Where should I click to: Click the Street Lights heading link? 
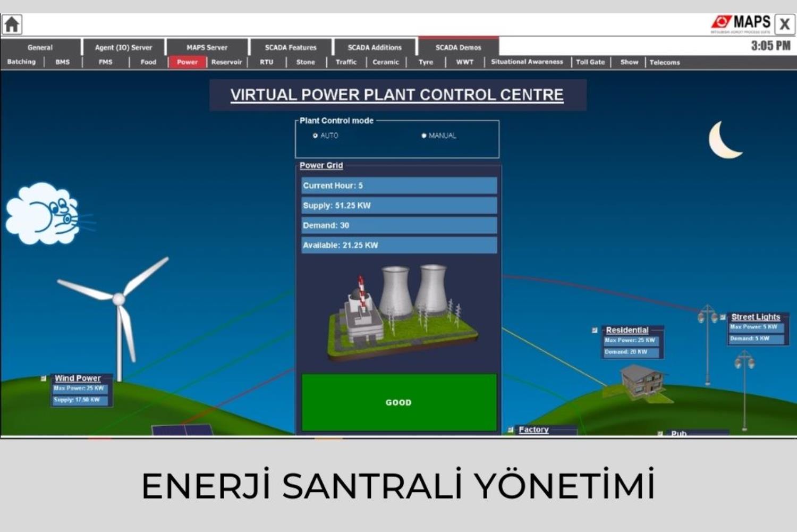coord(756,317)
